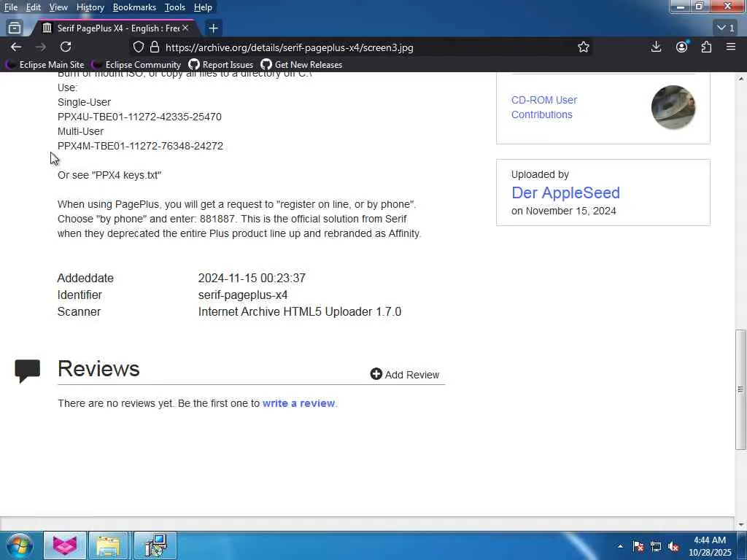View site security padlock info
This screenshot has width=747, height=560.
click(x=155, y=47)
